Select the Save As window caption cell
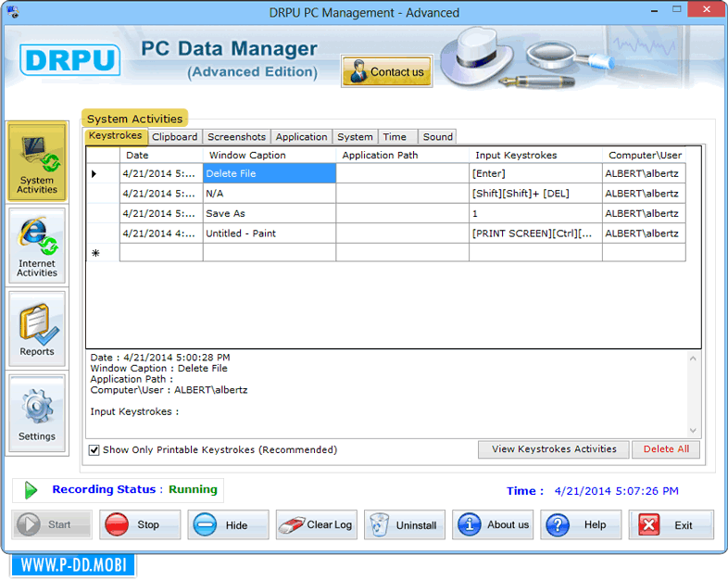Viewport: 728px width, 580px height. [270, 213]
